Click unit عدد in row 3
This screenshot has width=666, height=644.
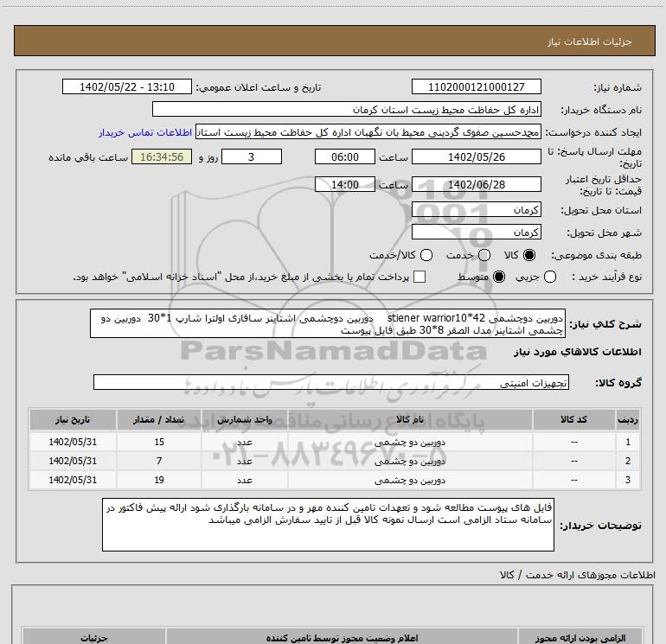[x=245, y=481]
